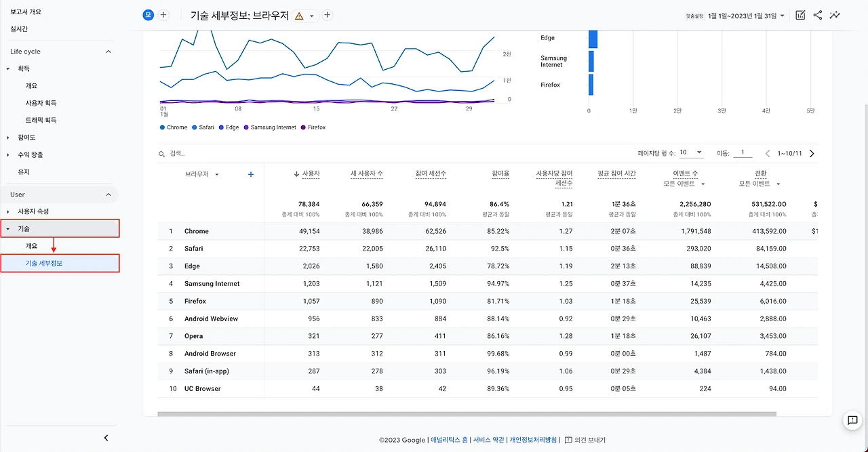Toggle the Safari series in the chart legend
The height and width of the screenshot is (452, 868).
[203, 127]
